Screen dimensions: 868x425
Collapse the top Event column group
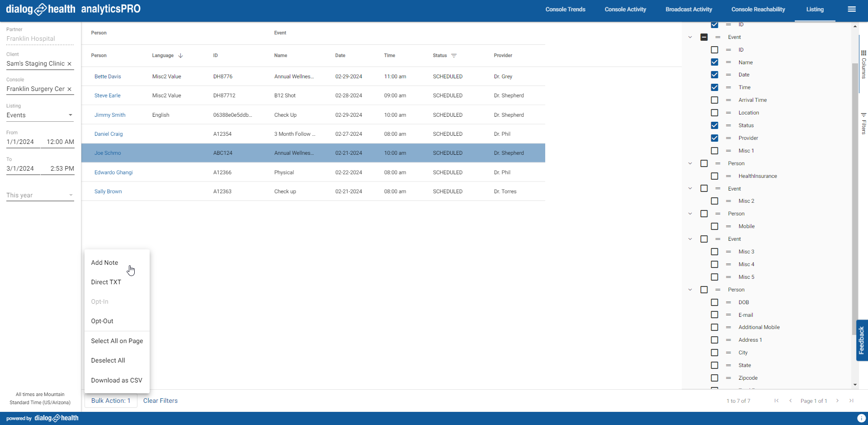tap(690, 37)
